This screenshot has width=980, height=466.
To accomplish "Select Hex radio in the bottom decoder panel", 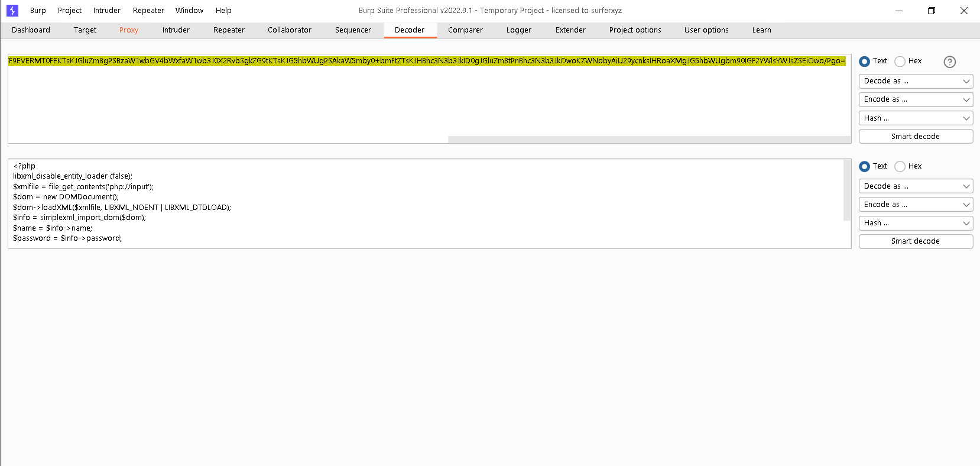I will [x=900, y=167].
